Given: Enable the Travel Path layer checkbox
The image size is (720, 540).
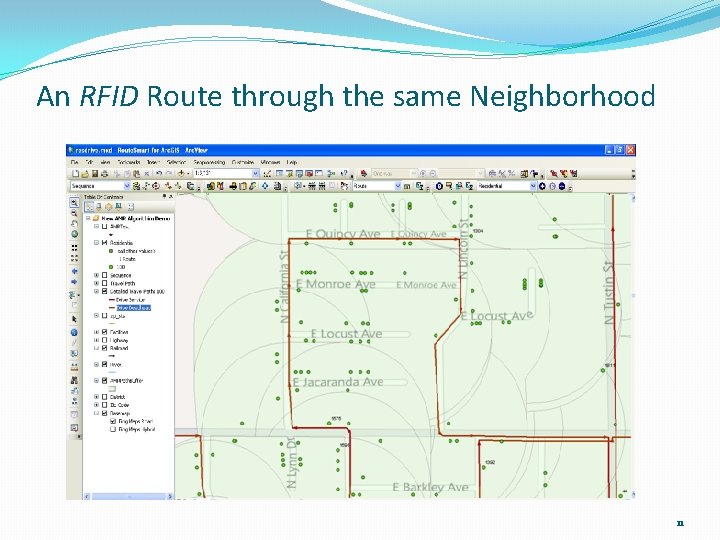Looking at the screenshot, I should (104, 283).
